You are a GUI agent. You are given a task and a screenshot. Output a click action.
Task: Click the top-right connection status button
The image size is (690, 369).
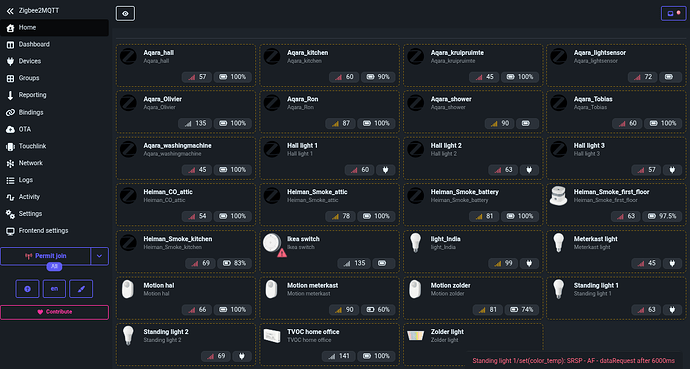(674, 13)
